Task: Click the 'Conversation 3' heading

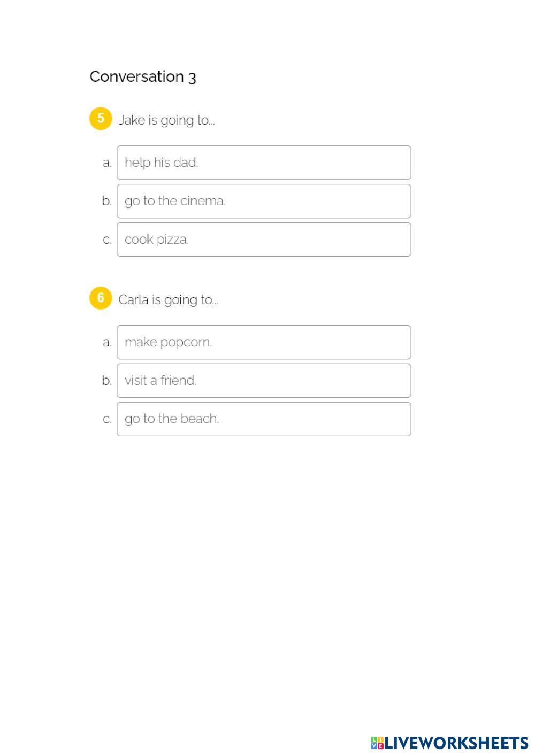Action: click(x=143, y=77)
